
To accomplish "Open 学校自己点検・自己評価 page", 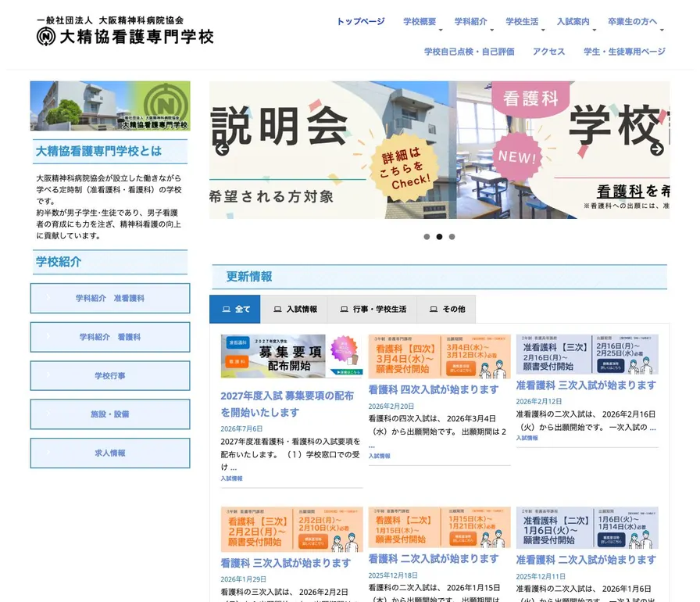I will 470,52.
